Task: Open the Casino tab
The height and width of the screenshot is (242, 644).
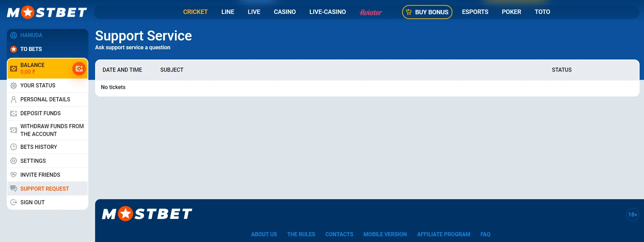Action: click(x=285, y=12)
